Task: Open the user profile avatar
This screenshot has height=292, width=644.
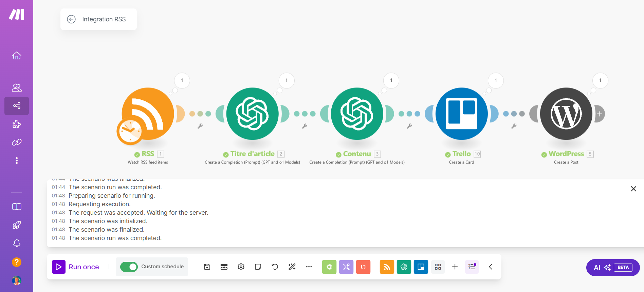Action: click(x=17, y=280)
